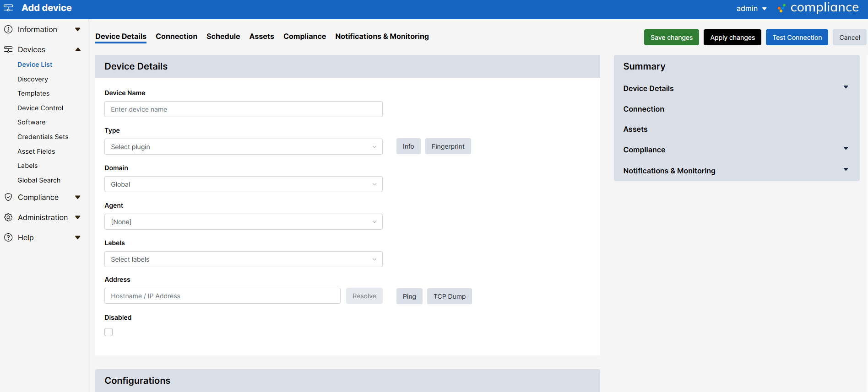The image size is (868, 392).
Task: Focus the Device Name input field
Action: (243, 109)
